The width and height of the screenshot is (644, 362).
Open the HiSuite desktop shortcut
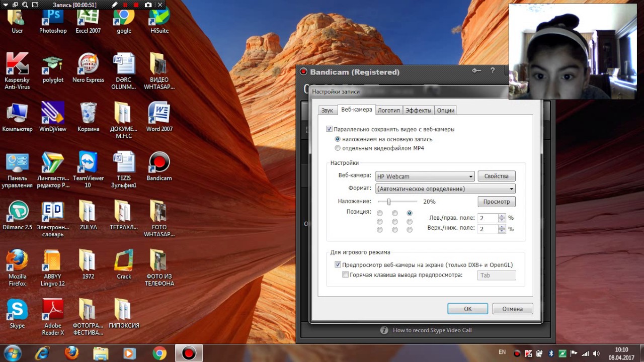coord(159,21)
